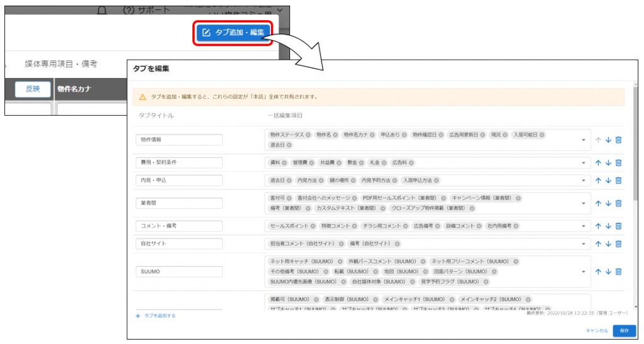Delete the コメント・備考 row

(619, 226)
